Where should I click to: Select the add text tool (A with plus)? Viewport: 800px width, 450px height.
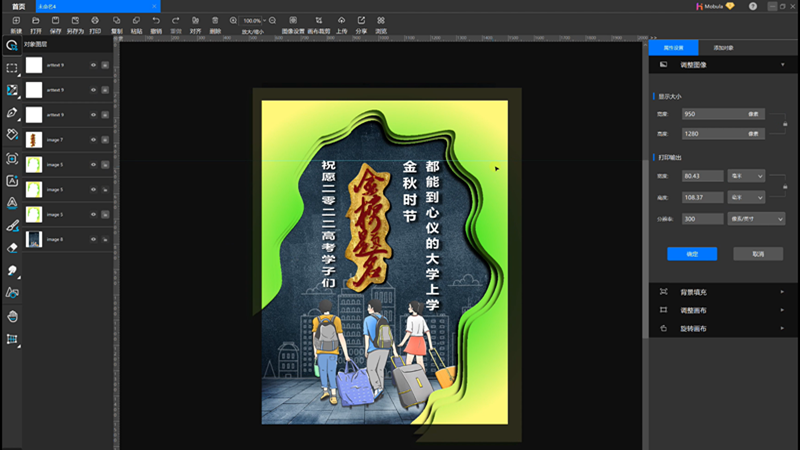[x=12, y=181]
